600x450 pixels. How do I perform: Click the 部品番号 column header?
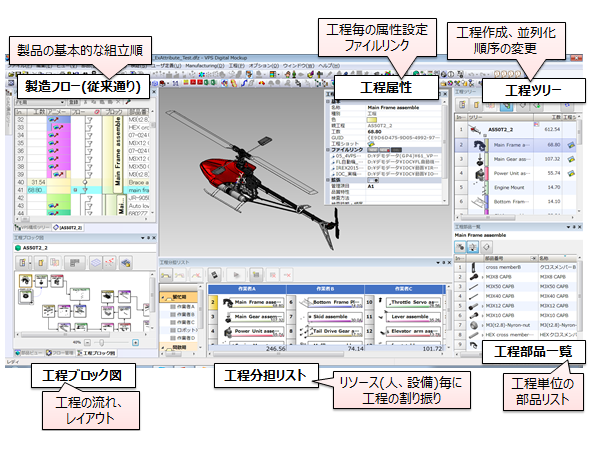(510, 258)
